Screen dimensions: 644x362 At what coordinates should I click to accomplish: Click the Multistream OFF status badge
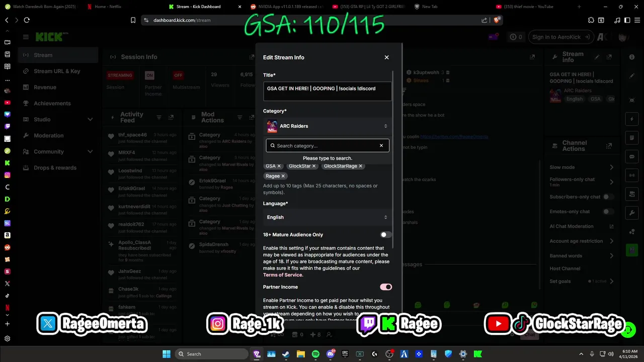(178, 75)
